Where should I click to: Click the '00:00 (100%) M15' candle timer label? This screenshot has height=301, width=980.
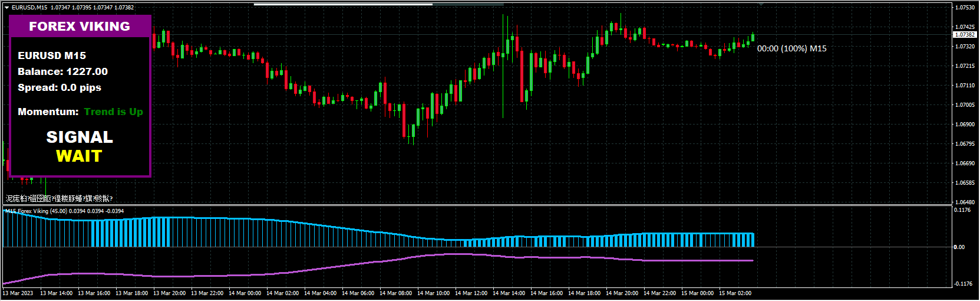pyautogui.click(x=791, y=48)
